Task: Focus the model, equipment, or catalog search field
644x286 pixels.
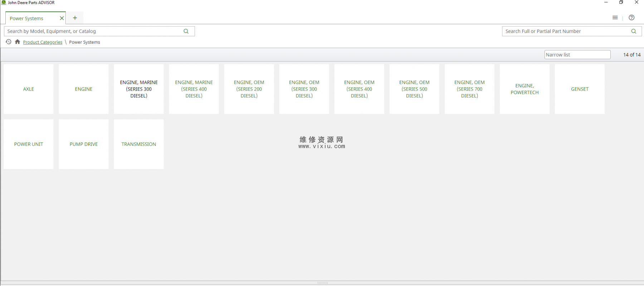Action: click(x=99, y=31)
